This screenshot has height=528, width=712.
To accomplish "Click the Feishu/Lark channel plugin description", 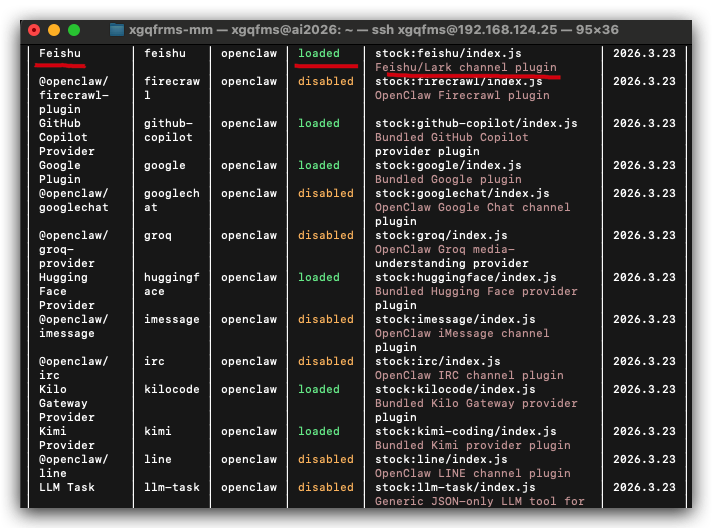I will point(465,67).
